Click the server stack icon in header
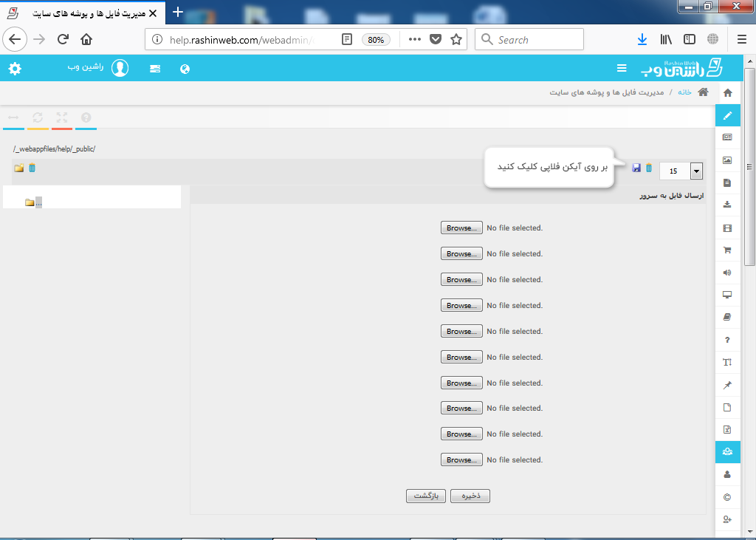Viewport: 756px width, 540px height. [155, 69]
